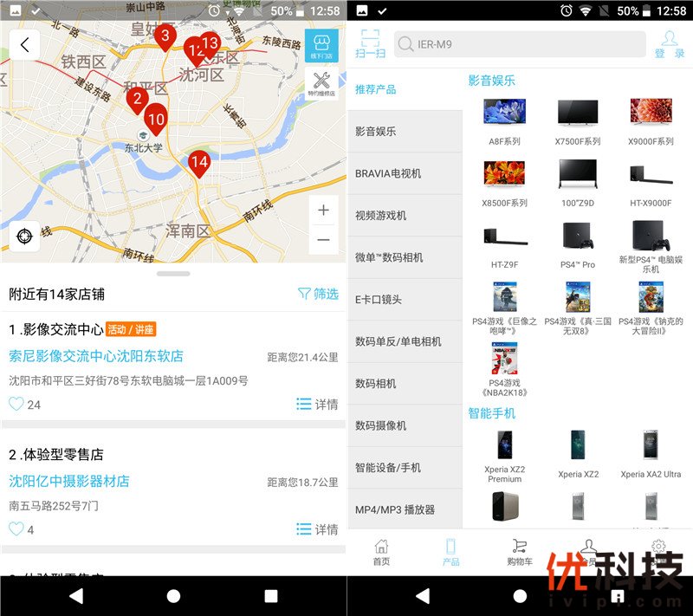Open PS4游戏《NBA2K18》 thumbnail

click(504, 359)
